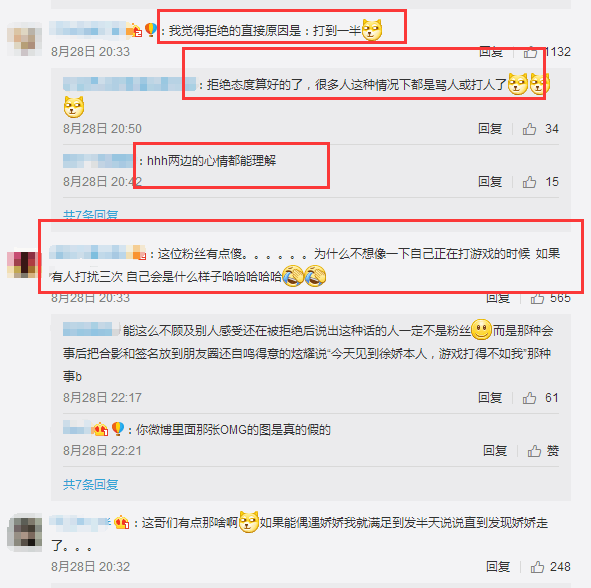This screenshot has width=591, height=588.
Task: Click 回复 on the 22:17 reply
Action: tap(490, 398)
